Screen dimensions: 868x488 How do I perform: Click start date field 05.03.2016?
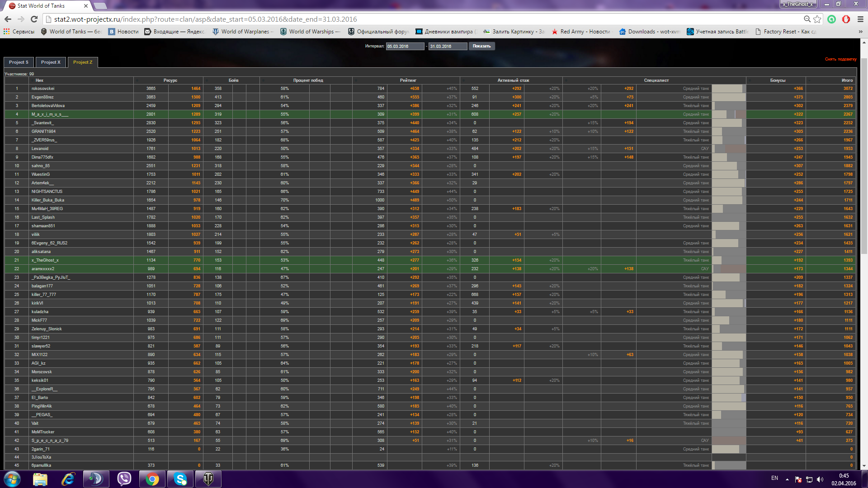tap(405, 46)
